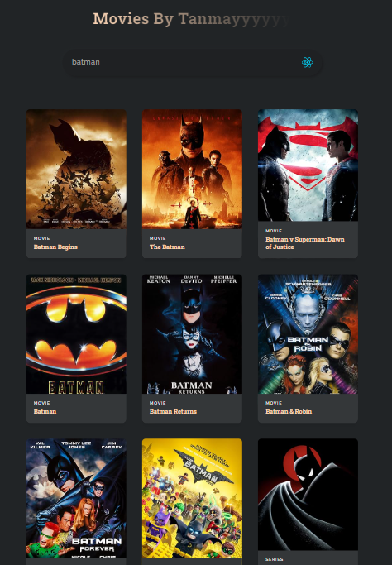The width and height of the screenshot is (392, 565).
Task: Open the Batman animated series poster
Action: (x=308, y=495)
